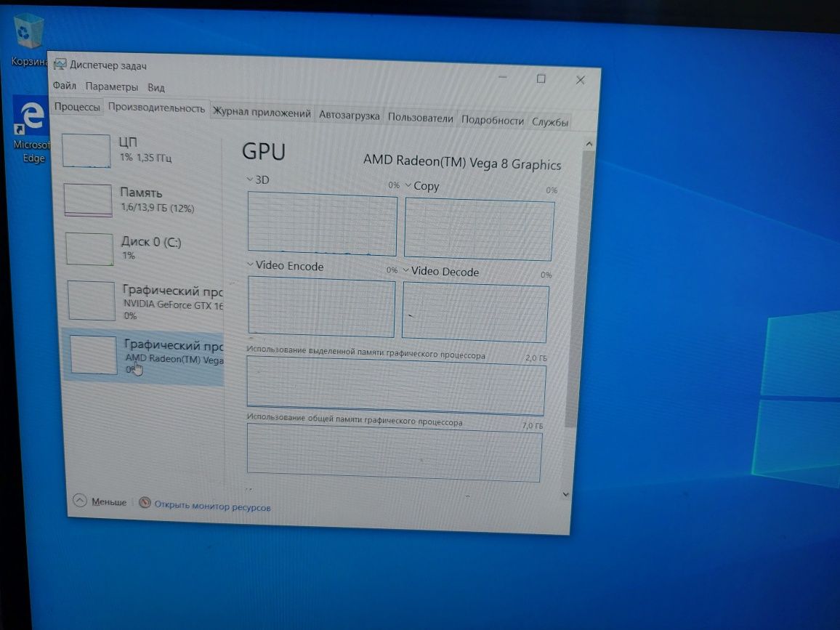Image resolution: width=840 pixels, height=630 pixels.
Task: Open the Подробности tab
Action: click(493, 120)
